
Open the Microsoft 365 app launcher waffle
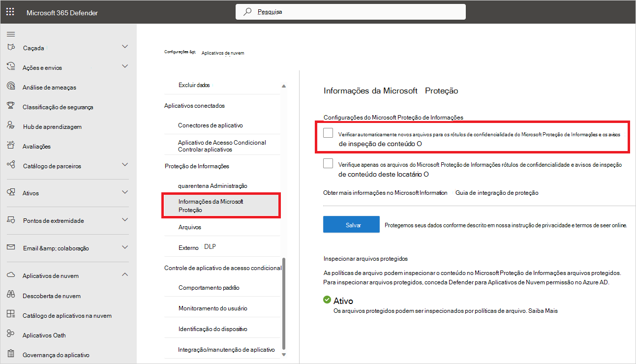10,11
